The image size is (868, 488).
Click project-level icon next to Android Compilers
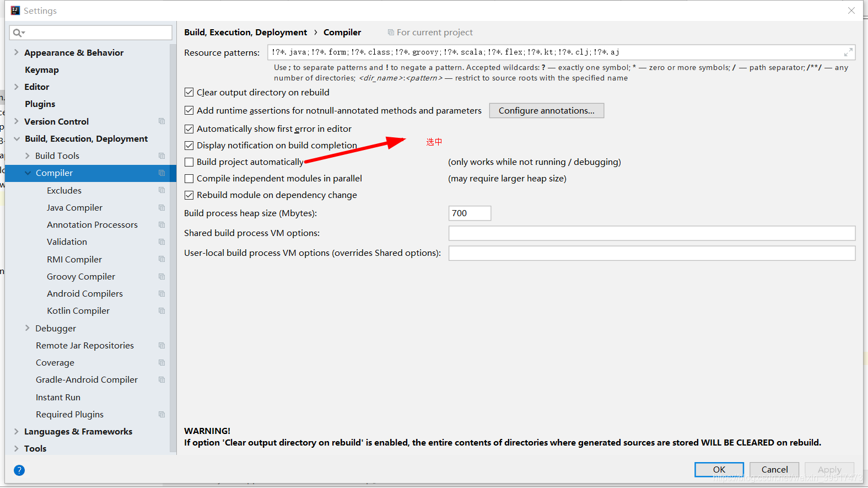pyautogui.click(x=161, y=294)
